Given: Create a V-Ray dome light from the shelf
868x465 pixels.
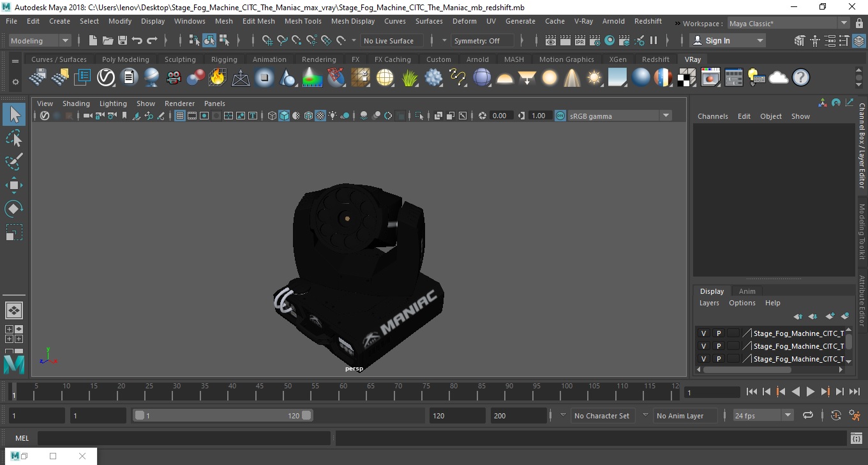Looking at the screenshot, I should click(x=505, y=78).
